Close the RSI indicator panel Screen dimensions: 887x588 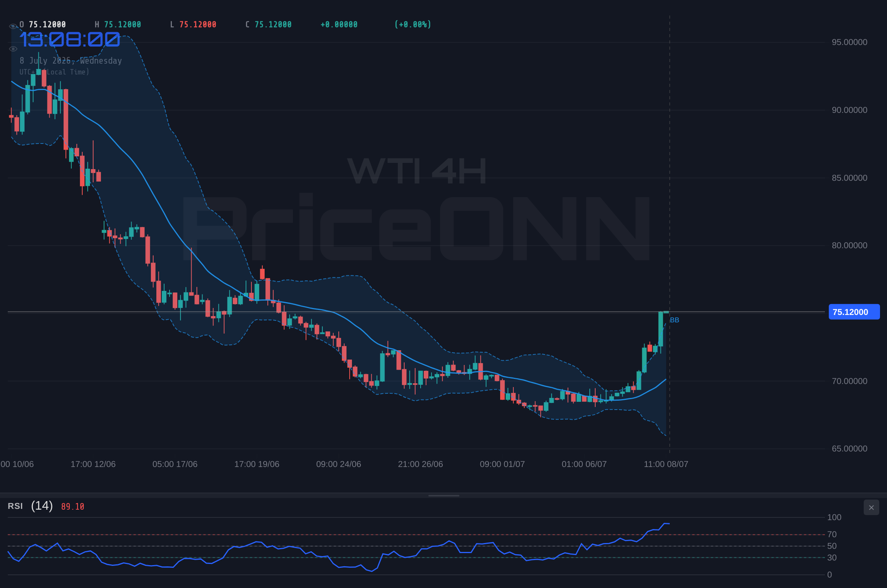point(871,507)
